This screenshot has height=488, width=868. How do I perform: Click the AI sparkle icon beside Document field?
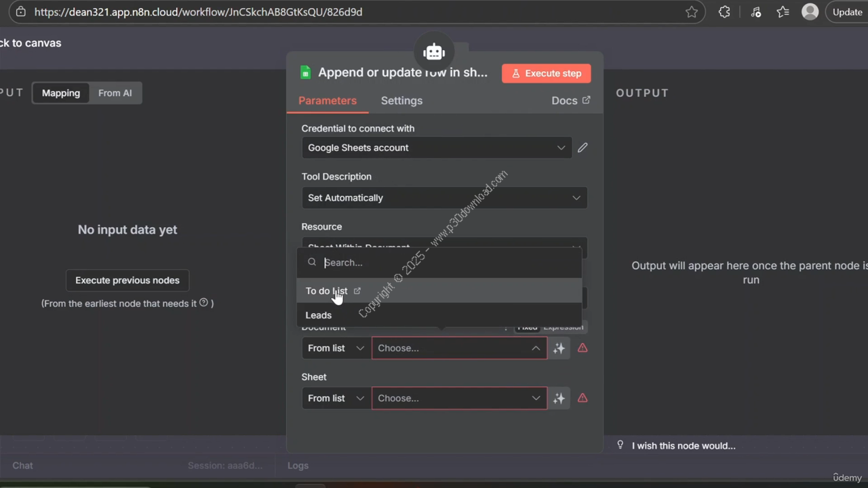pos(559,348)
